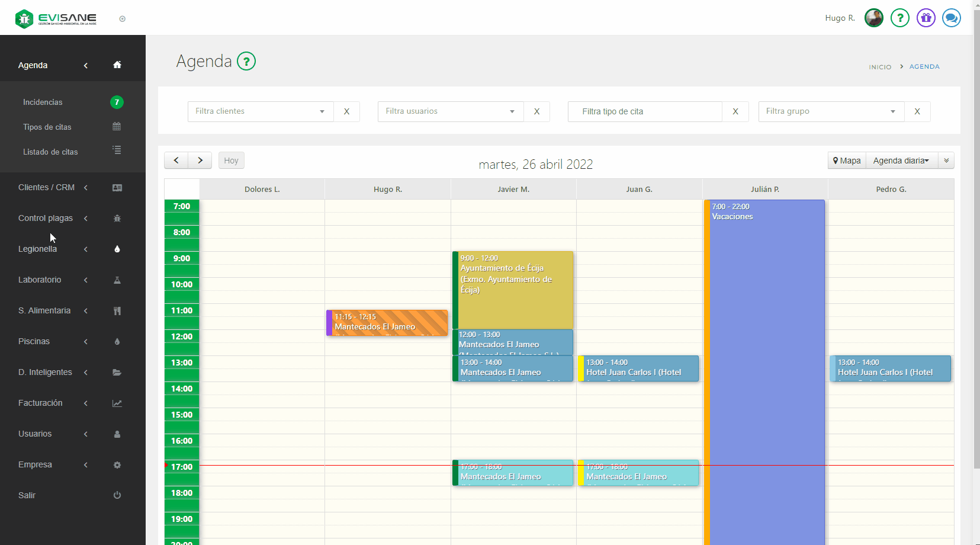Open the chat bubble icon in header
Screen dimensions: 980x545
click(x=951, y=18)
